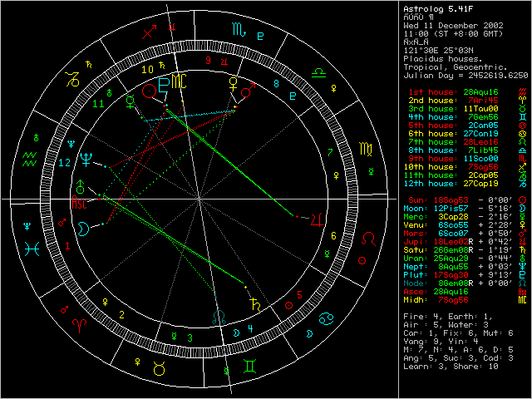Click the 'Ang: 5, Suc: 3, Cad: 3' line
The image size is (532, 399).
pos(458,358)
